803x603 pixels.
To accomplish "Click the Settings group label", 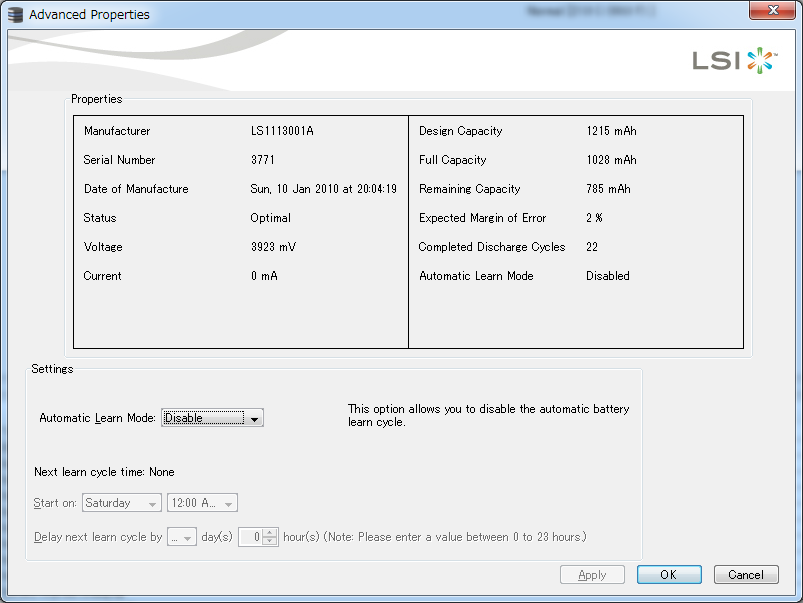I will point(52,369).
